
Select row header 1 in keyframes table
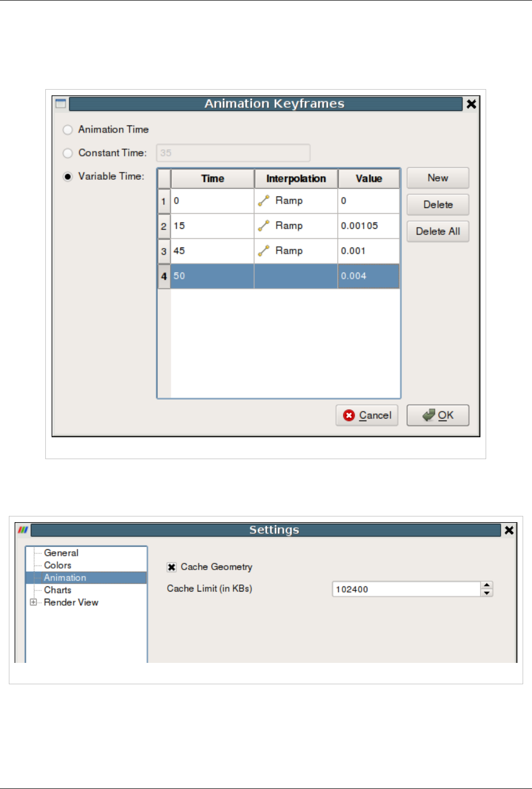tap(164, 201)
